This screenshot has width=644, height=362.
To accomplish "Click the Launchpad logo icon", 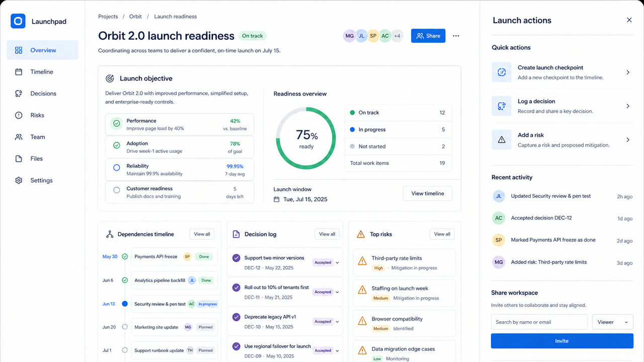I will tap(18, 21).
